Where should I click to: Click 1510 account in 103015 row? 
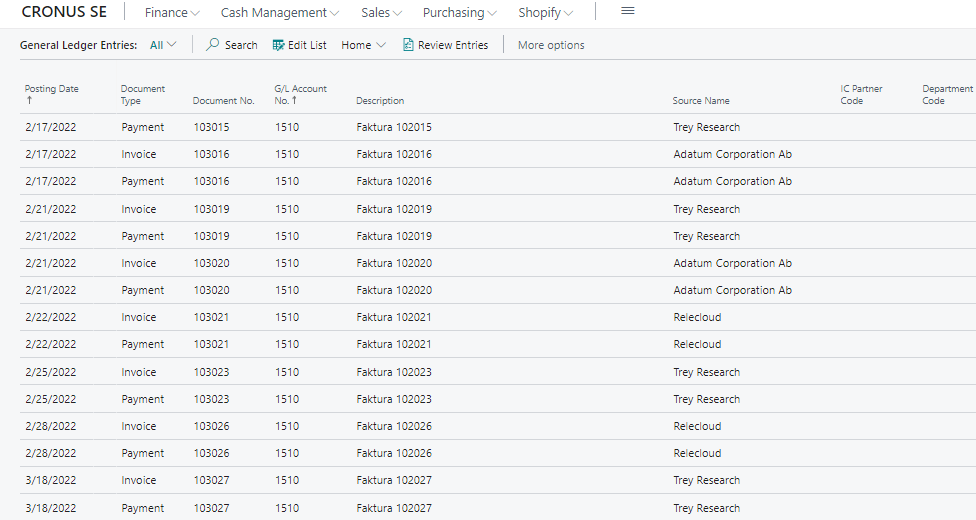tap(287, 127)
